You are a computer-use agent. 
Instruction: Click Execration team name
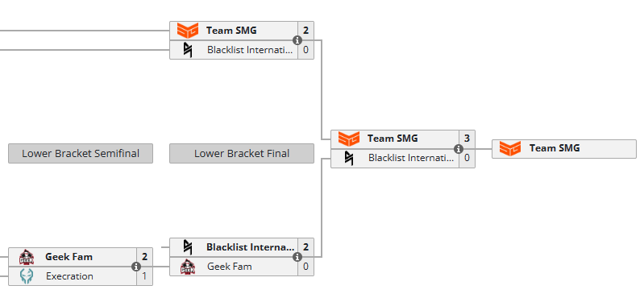(x=69, y=276)
